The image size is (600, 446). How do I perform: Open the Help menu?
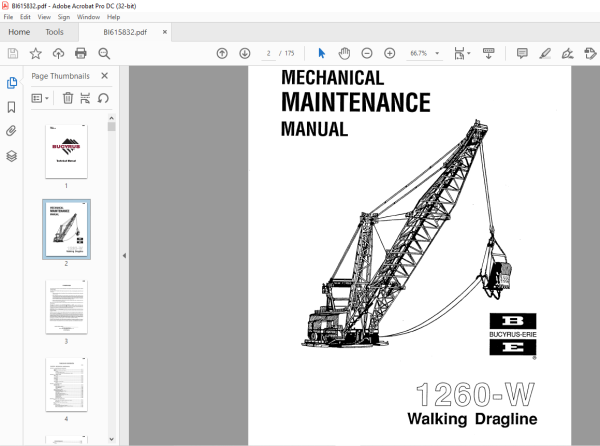113,17
